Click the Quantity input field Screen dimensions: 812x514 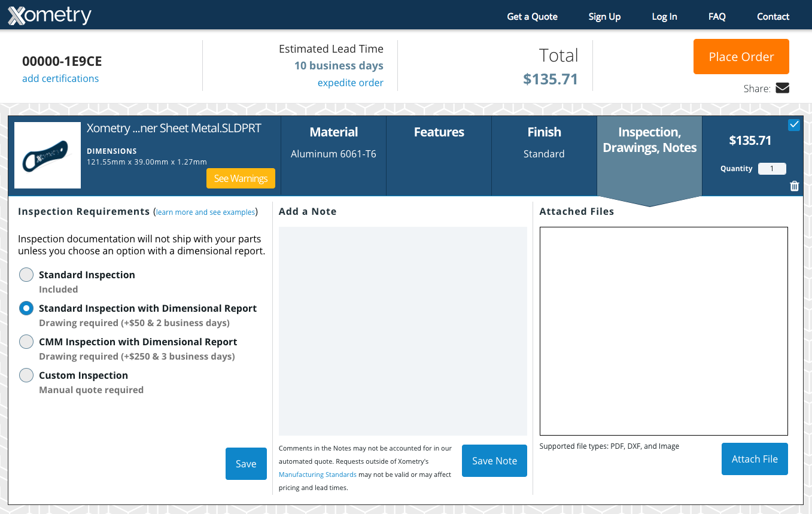click(x=772, y=169)
